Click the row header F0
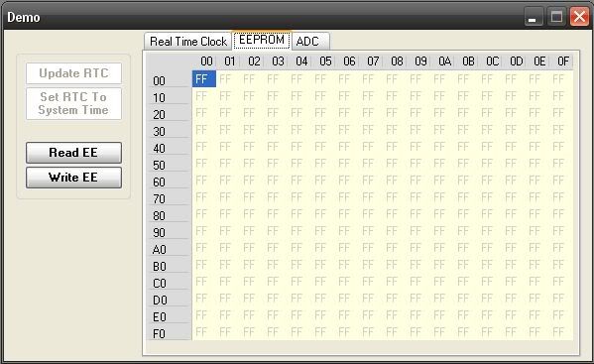Screen dimensions: 594x364 pos(169,332)
